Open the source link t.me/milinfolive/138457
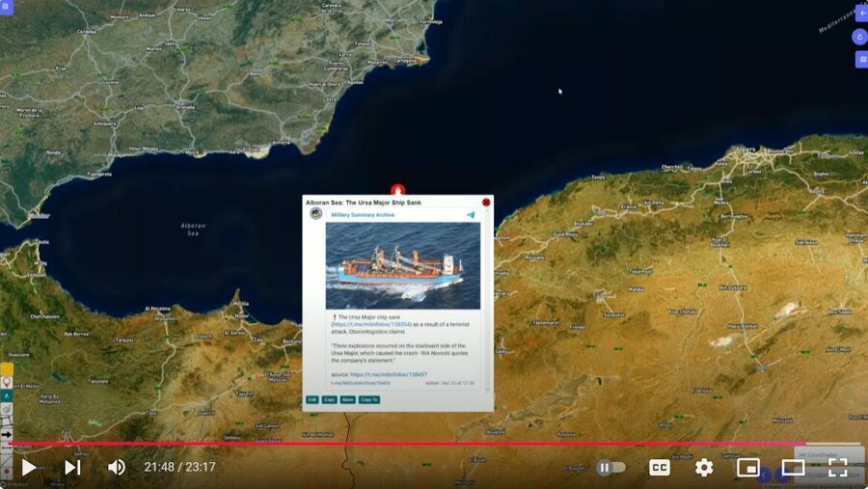The image size is (868, 489). [x=389, y=374]
